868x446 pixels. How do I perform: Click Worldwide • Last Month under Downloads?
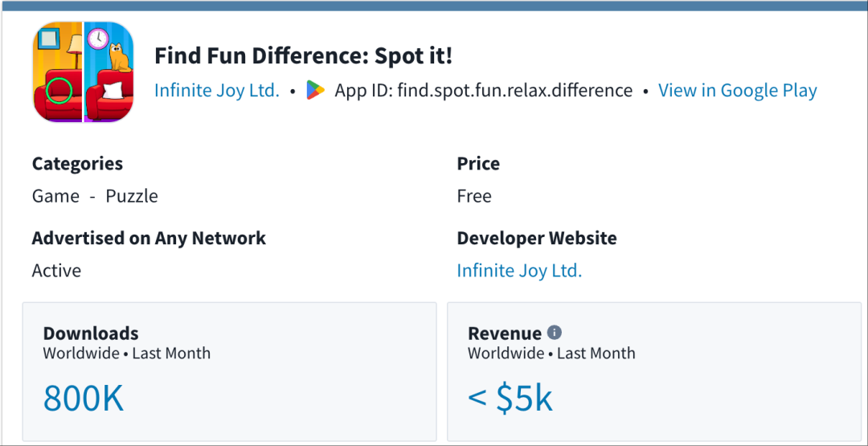click(x=127, y=354)
